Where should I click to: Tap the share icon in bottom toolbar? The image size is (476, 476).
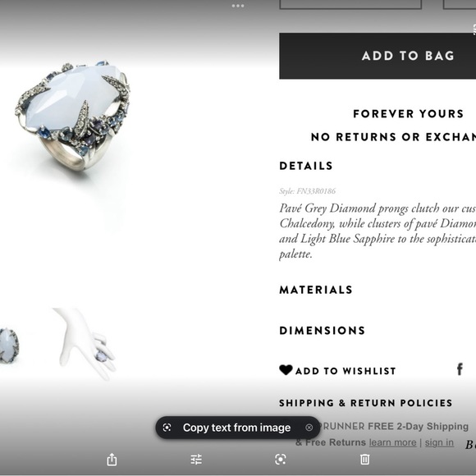pyautogui.click(x=112, y=460)
